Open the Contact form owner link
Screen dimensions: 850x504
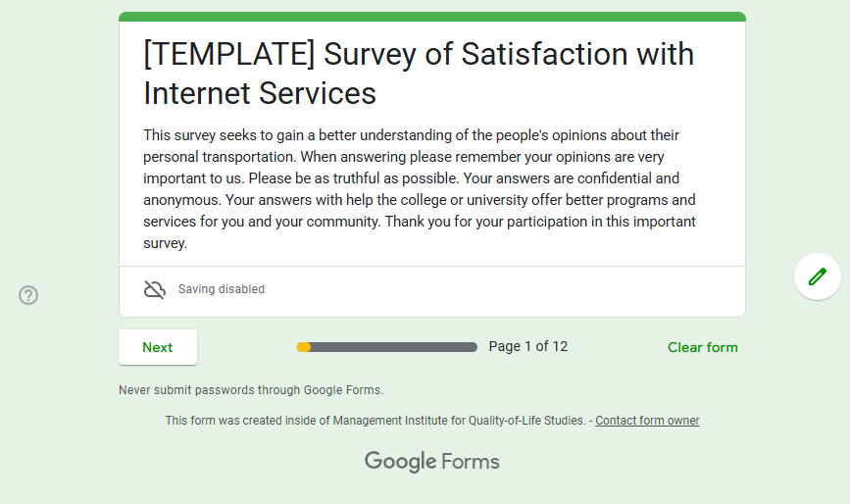[647, 421]
